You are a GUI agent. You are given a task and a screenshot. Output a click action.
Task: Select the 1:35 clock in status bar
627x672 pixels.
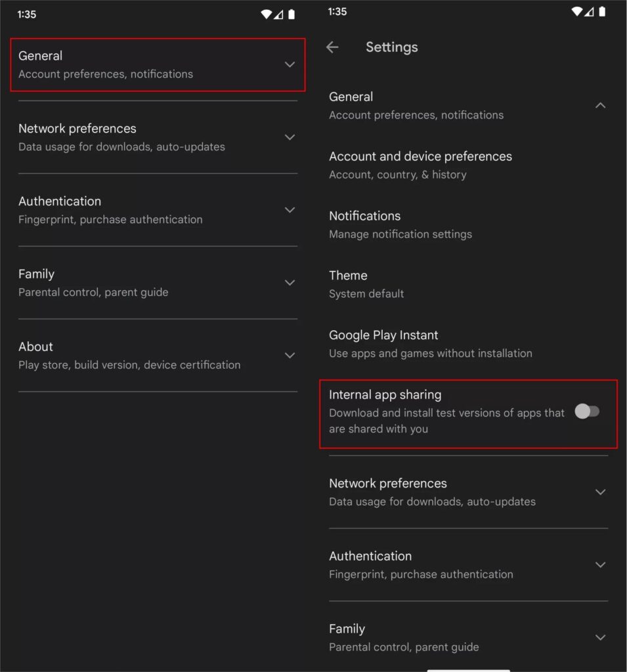click(26, 14)
